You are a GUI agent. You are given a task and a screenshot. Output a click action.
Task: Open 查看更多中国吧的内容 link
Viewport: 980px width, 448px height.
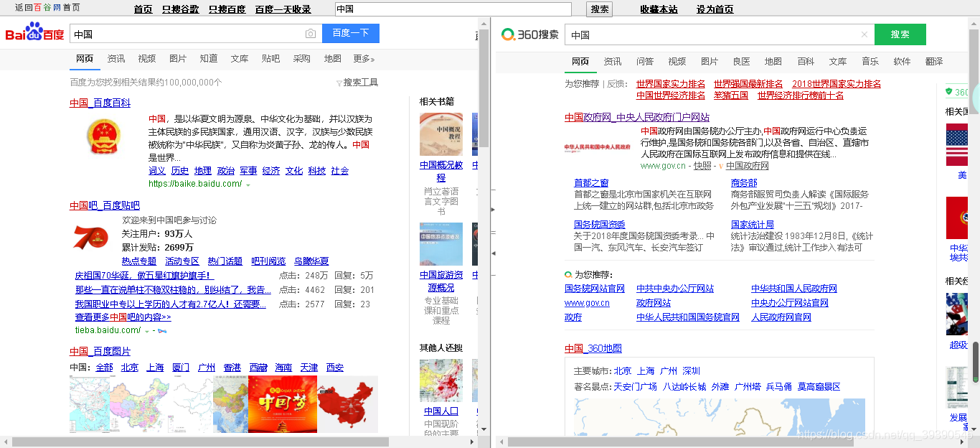tap(123, 317)
